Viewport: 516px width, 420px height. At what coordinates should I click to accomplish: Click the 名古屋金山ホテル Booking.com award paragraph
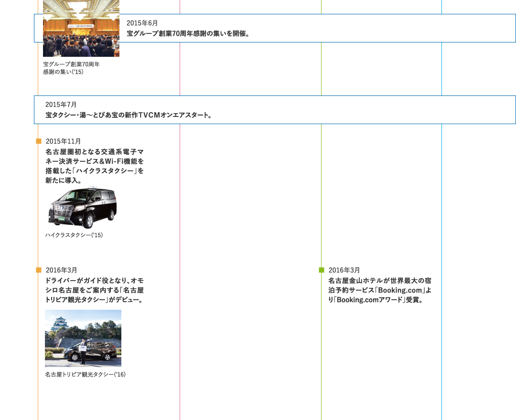click(380, 290)
